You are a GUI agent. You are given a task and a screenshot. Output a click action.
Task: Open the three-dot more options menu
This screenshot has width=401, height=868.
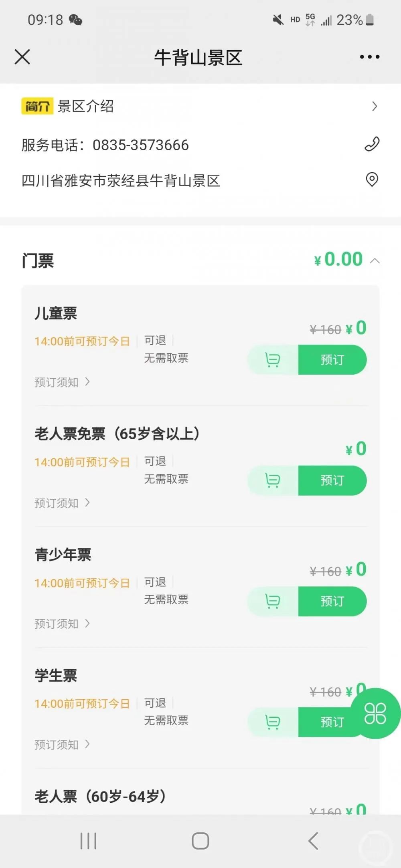click(x=369, y=57)
